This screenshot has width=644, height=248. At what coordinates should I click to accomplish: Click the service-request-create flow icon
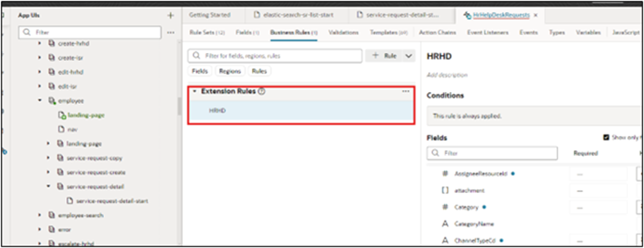point(60,173)
